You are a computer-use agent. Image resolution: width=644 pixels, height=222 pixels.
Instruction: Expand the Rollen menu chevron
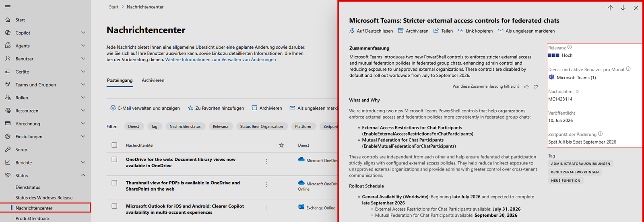pos(83,97)
